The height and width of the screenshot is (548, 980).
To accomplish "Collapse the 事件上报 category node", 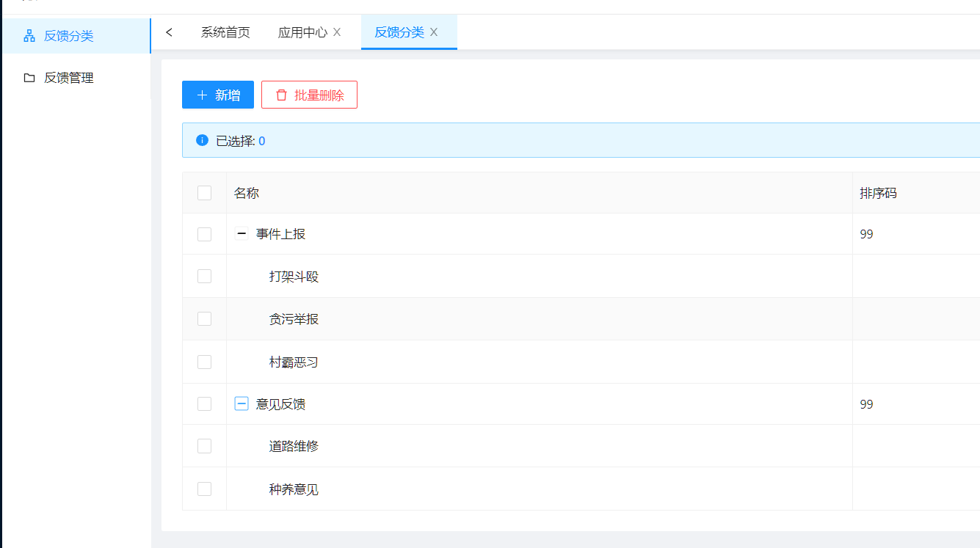I will [241, 233].
